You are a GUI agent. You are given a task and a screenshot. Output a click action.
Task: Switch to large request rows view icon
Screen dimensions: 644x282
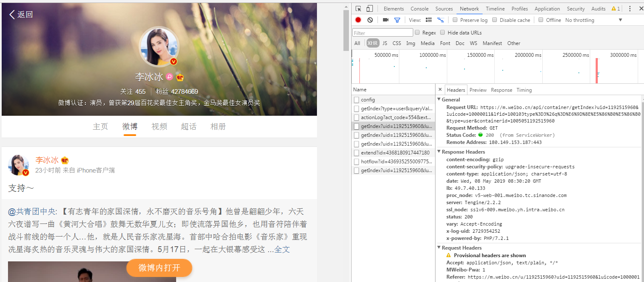(x=429, y=20)
